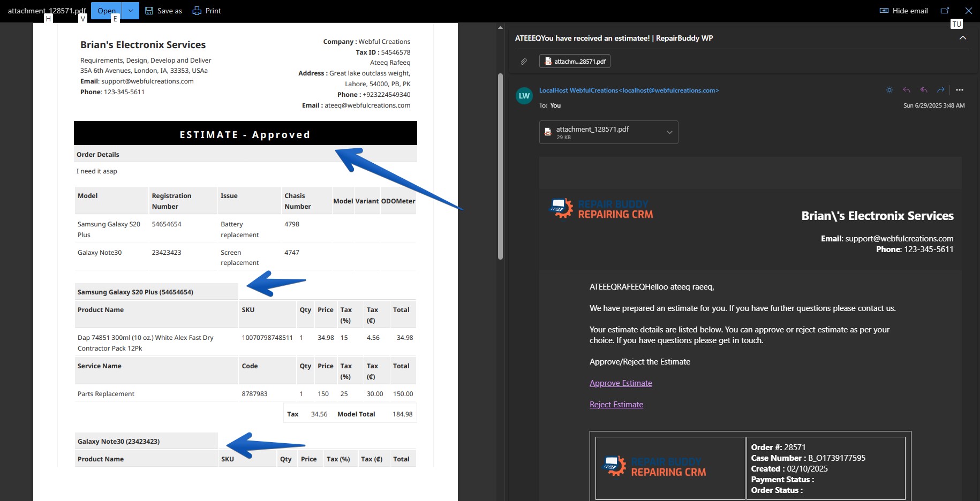Click Reject Estimate link
This screenshot has width=980, height=501.
(x=616, y=405)
